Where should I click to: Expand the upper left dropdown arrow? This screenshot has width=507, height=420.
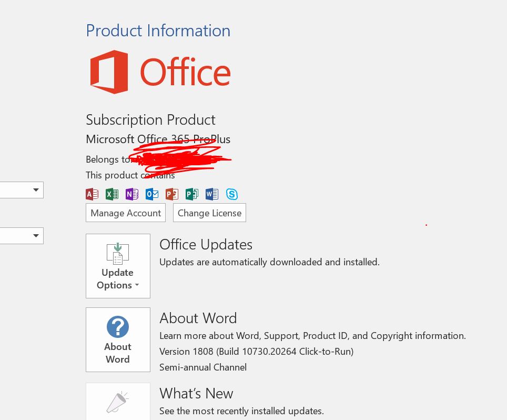click(36, 190)
